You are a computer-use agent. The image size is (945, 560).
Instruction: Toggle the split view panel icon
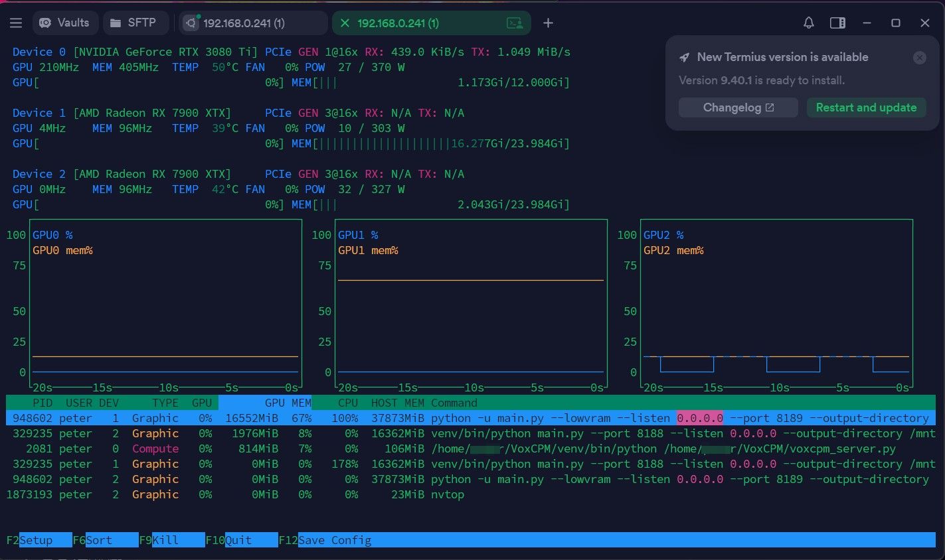point(837,23)
